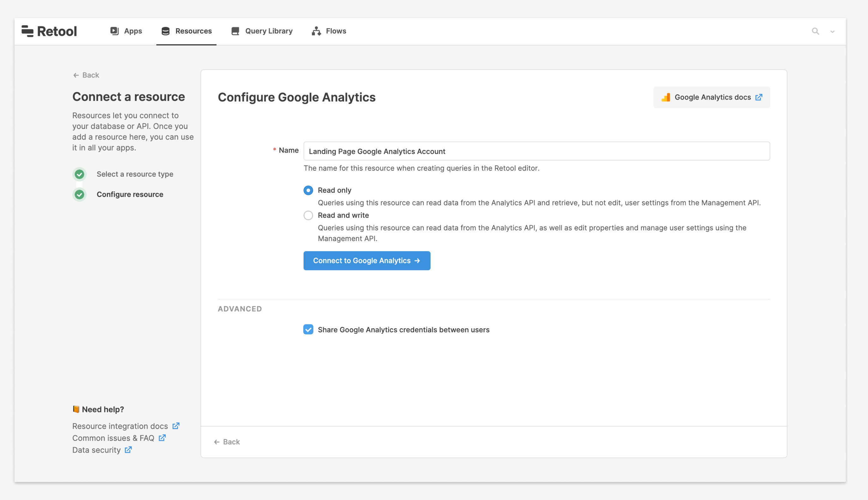The height and width of the screenshot is (500, 868).
Task: Click the green check beside Select a resource type
Action: (79, 174)
